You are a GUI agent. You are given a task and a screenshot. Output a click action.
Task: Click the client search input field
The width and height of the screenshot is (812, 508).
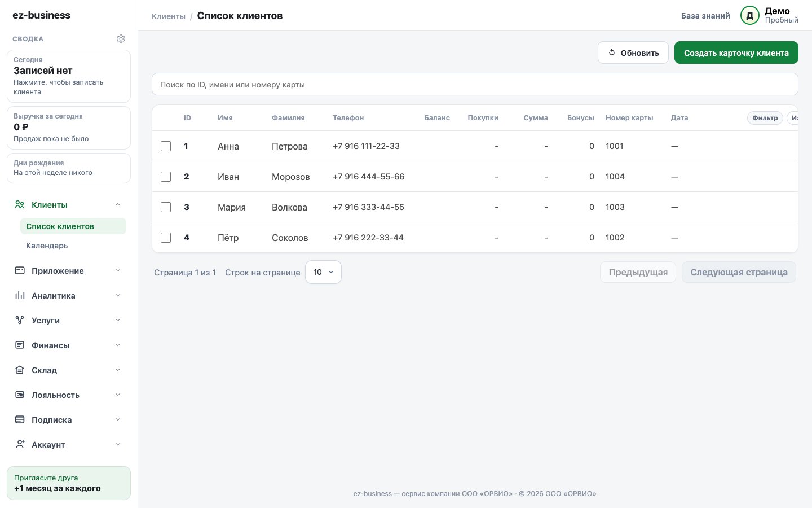(475, 84)
